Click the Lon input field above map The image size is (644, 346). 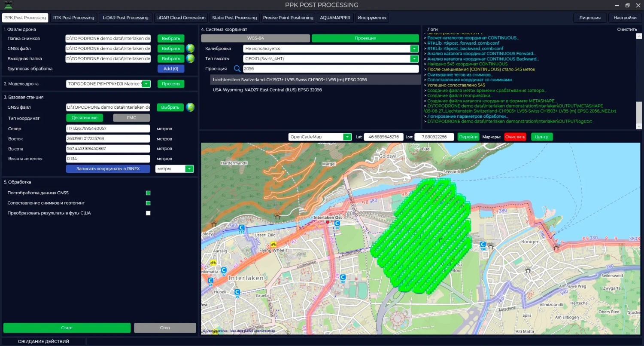pos(434,137)
